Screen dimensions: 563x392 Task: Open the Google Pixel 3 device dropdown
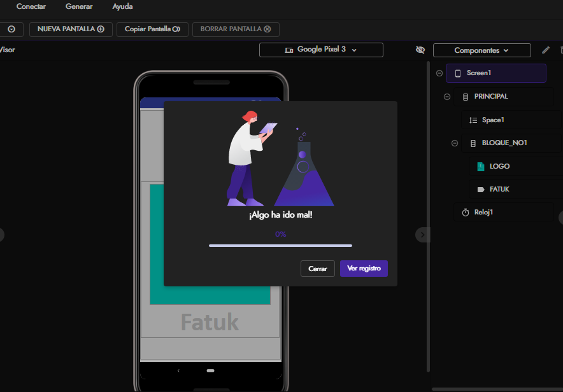coord(321,50)
